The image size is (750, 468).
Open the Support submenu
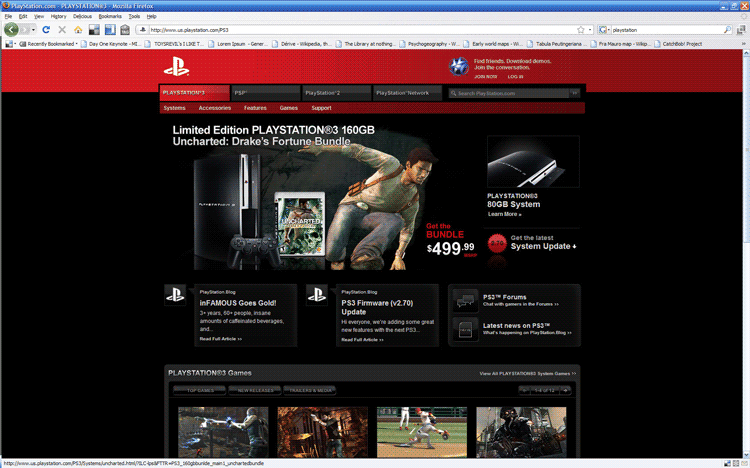coord(321,108)
